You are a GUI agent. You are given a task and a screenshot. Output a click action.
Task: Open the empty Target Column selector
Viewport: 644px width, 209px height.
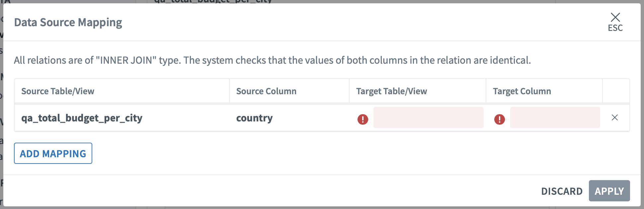pyautogui.click(x=555, y=117)
